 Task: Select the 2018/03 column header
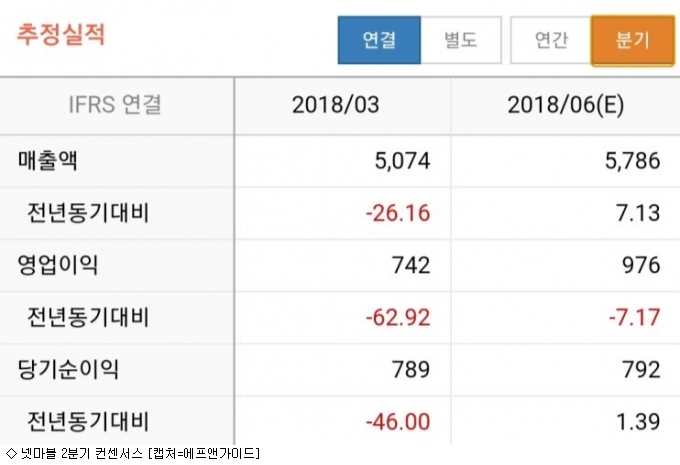tap(336, 104)
